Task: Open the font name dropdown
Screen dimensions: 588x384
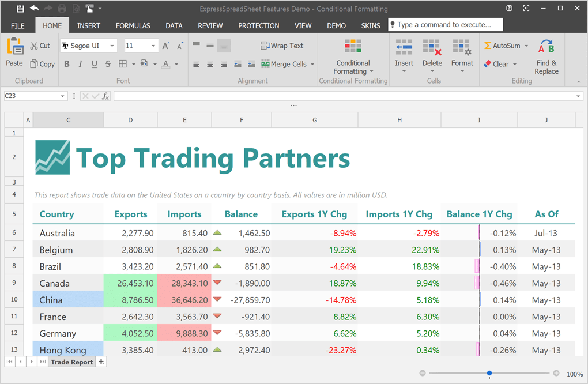Action: [113, 45]
